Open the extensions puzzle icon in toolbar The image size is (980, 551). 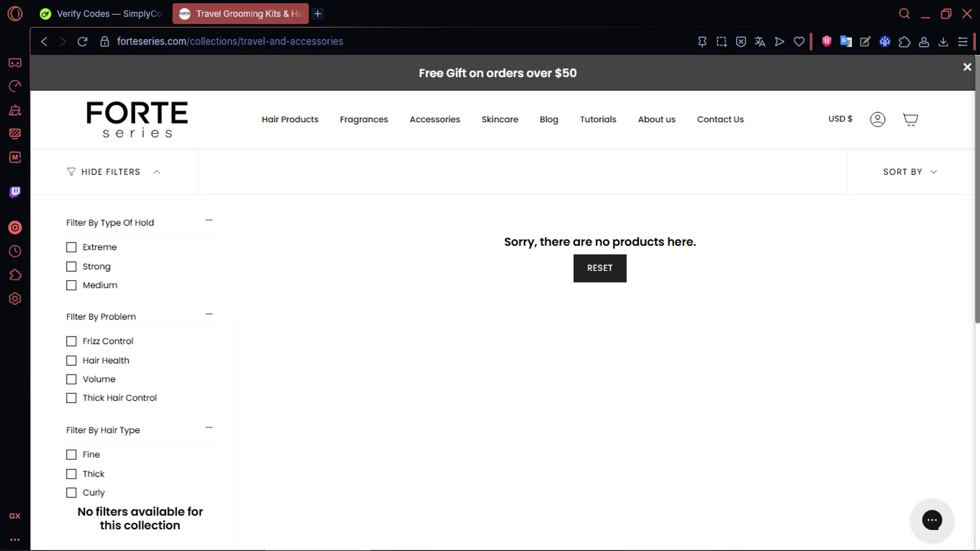tap(904, 41)
